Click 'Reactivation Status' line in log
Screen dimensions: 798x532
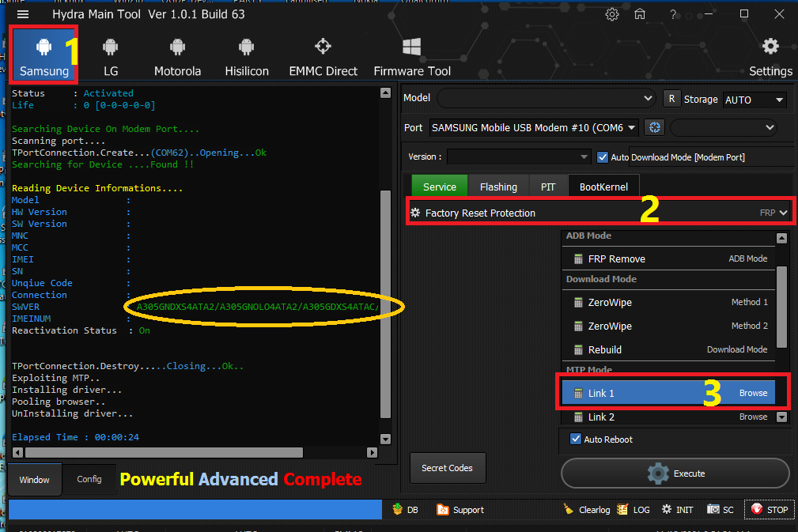(x=81, y=330)
